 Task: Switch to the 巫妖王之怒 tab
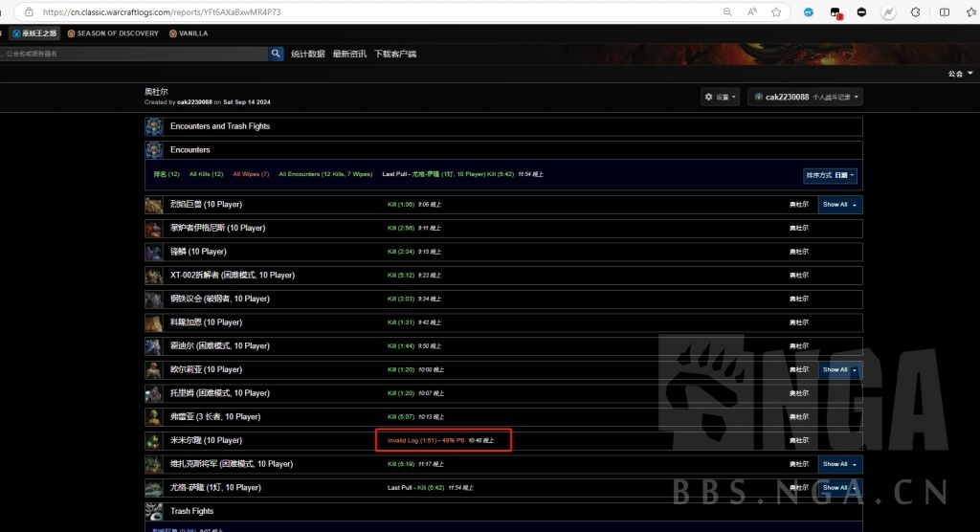coord(35,33)
